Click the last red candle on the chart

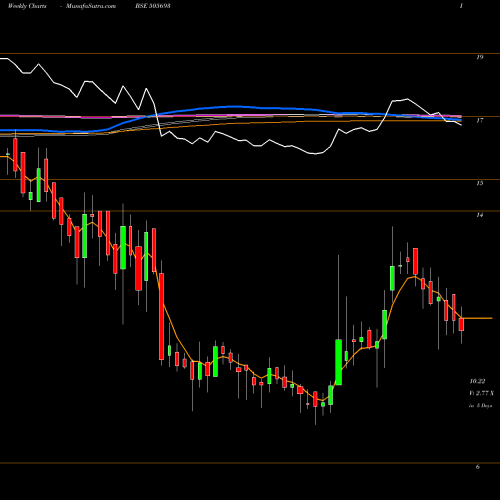click(461, 324)
